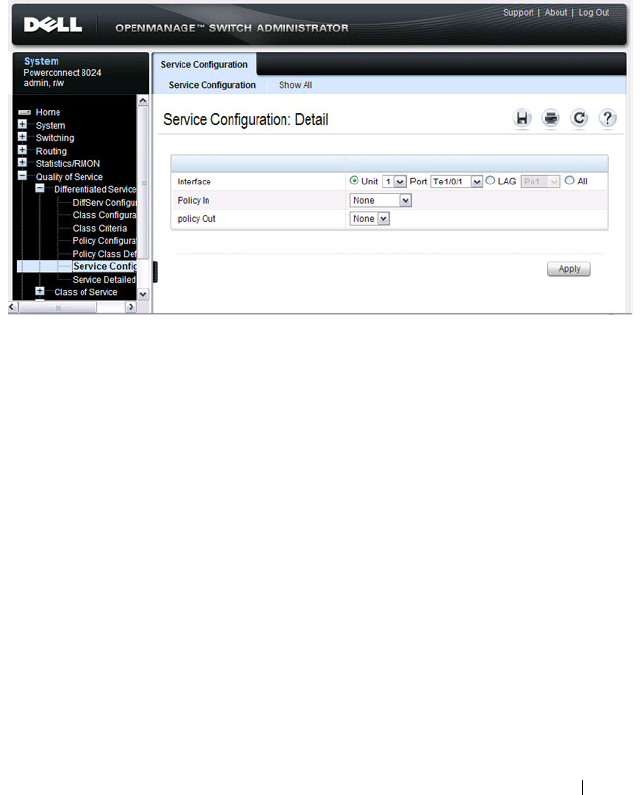Click the tree panel scroll down arrow
Image resolution: width=641 pixels, height=795 pixels.
(x=143, y=294)
